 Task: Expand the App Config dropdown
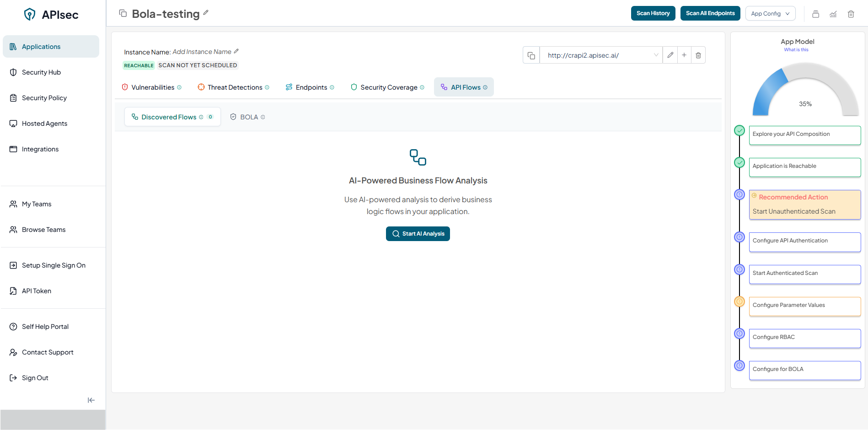pyautogui.click(x=770, y=14)
